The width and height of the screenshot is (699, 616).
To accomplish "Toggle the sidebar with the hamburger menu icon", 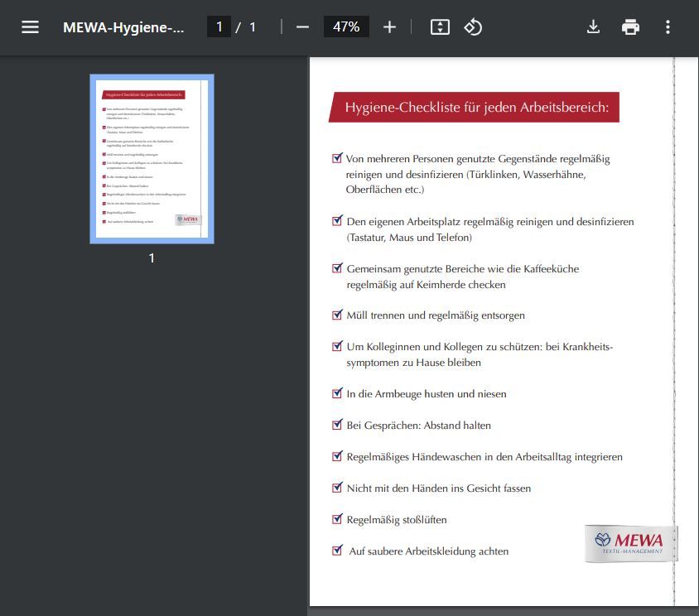I will (x=31, y=26).
